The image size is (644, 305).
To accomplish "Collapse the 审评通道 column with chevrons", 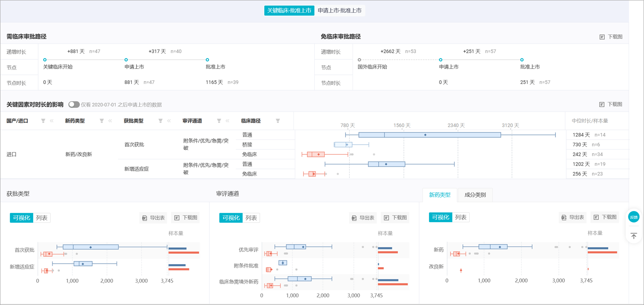I will [227, 121].
